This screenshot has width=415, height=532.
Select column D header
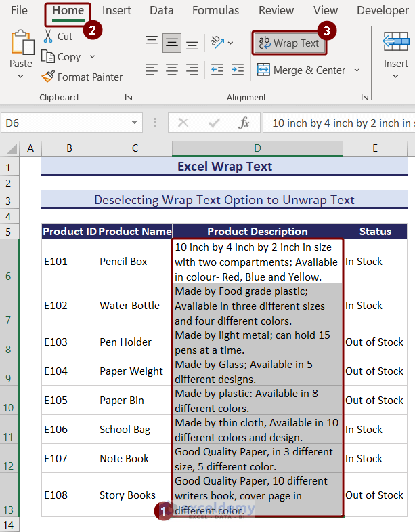(x=257, y=148)
